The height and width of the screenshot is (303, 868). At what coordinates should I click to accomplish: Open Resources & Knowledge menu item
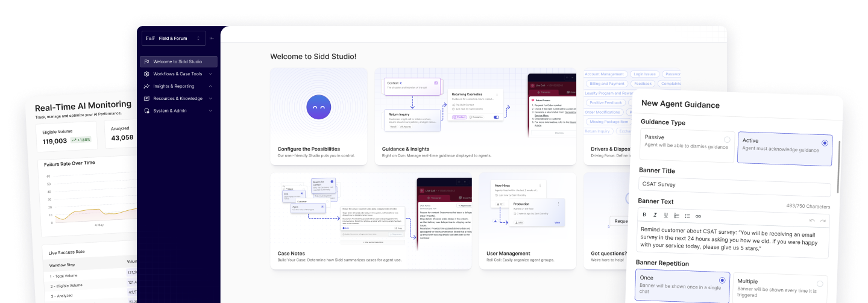[x=178, y=98]
